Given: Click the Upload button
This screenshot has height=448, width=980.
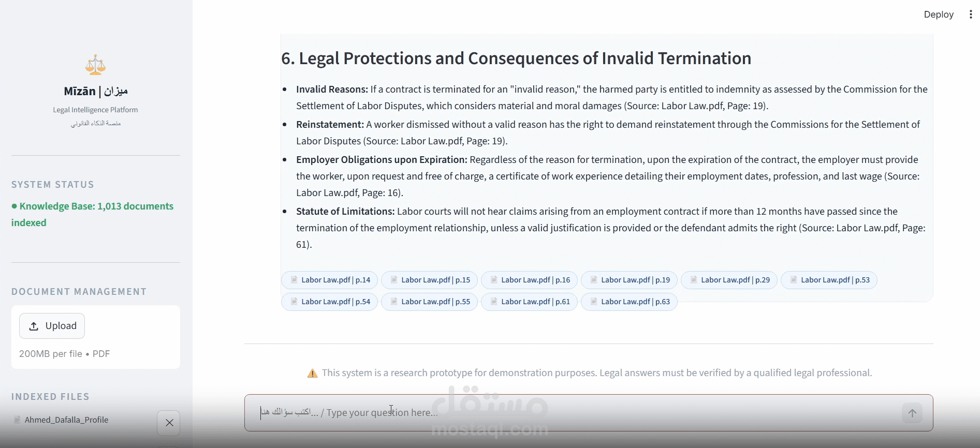Looking at the screenshot, I should 52,326.
